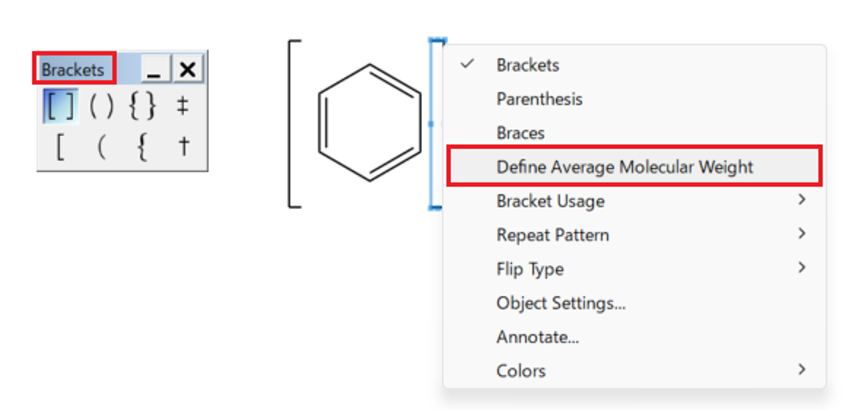Expand the Flip Type submenu
Screen dimensions: 868x410
click(x=530, y=269)
